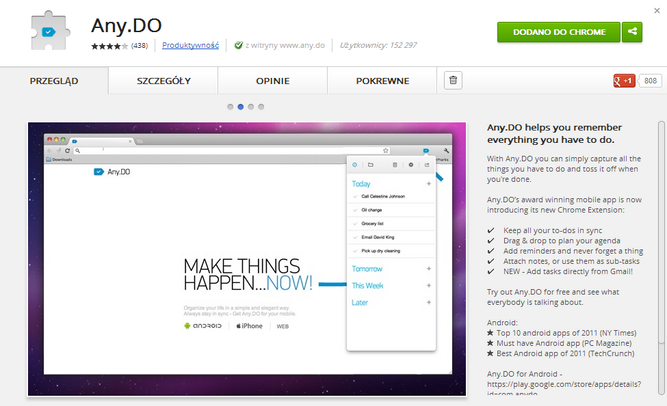
Task: Click the gear settings icon in popup
Action: (411, 165)
